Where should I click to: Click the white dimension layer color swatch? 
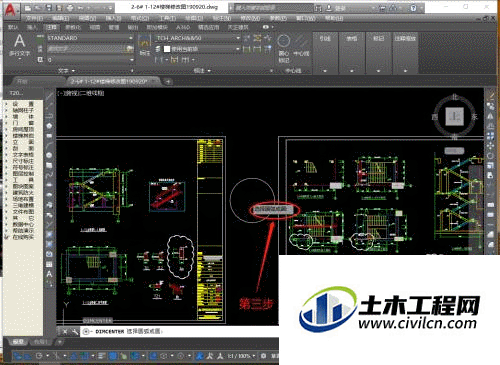click(x=167, y=49)
